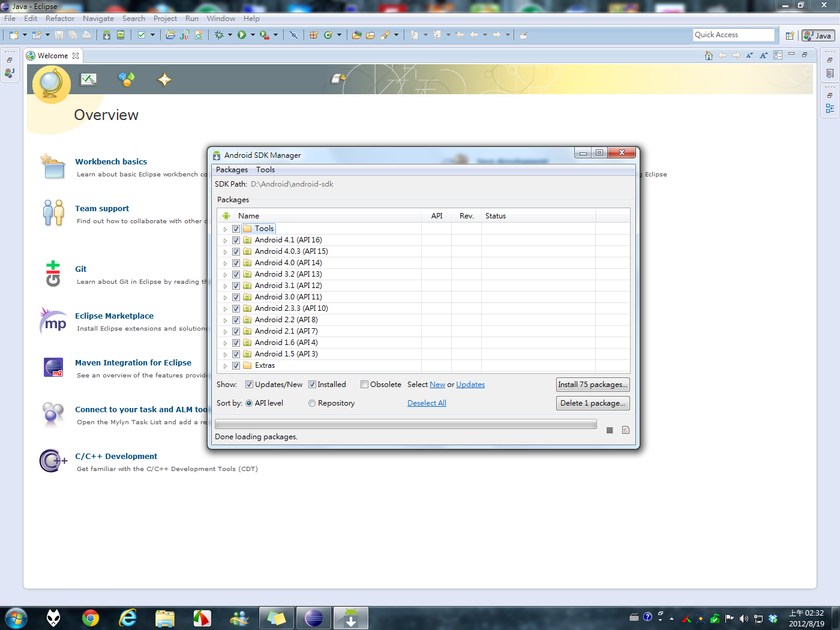840x630 pixels.
Task: Open the SDK Manager log icon
Action: [x=626, y=430]
